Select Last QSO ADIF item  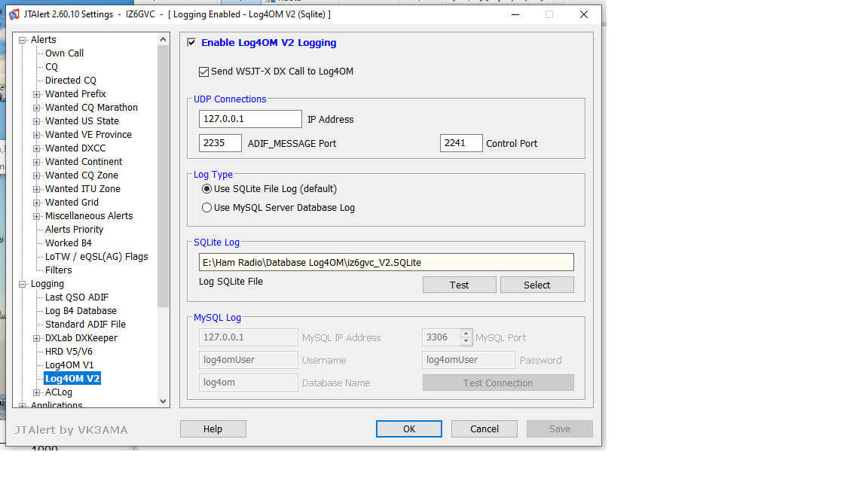click(76, 297)
